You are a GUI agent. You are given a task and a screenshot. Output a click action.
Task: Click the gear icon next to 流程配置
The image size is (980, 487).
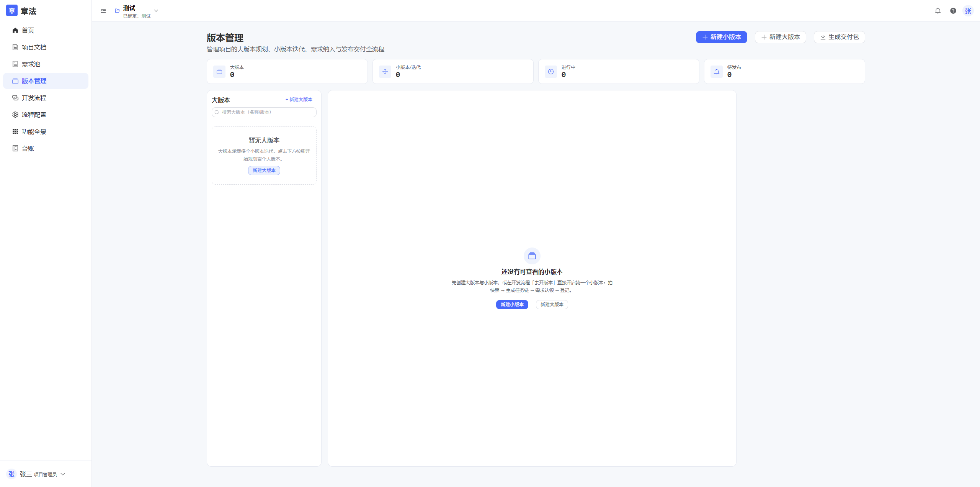[15, 115]
